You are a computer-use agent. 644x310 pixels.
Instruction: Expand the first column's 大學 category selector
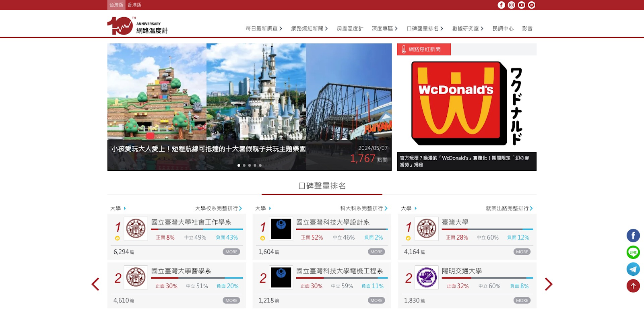[x=118, y=208]
